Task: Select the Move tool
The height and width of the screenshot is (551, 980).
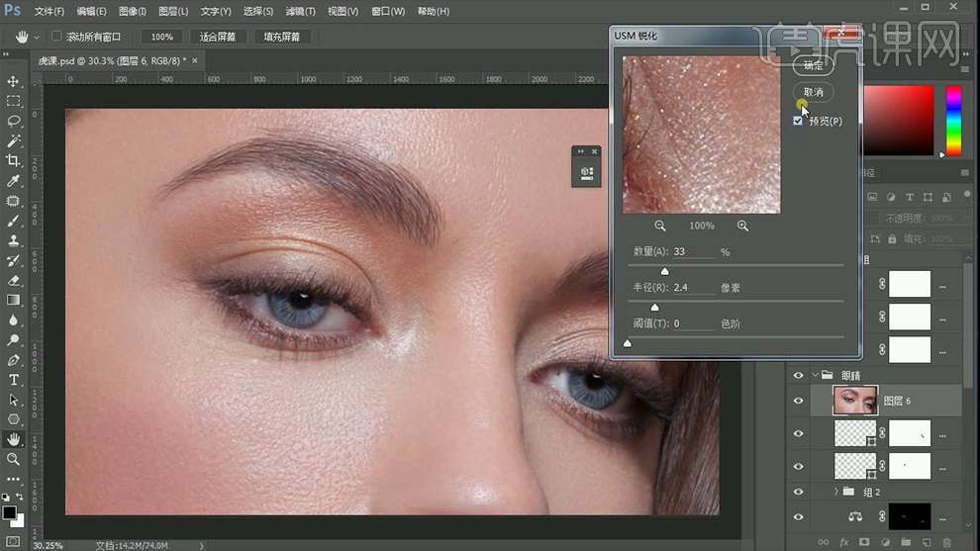Action: [14, 81]
